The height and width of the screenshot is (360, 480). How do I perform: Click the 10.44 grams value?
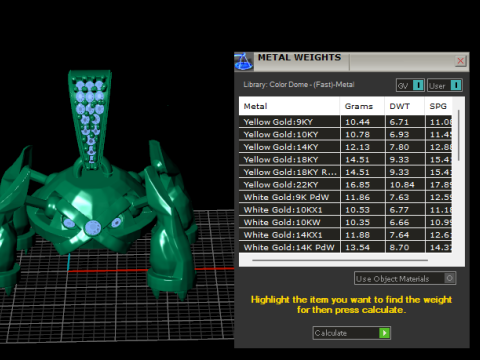(357, 122)
